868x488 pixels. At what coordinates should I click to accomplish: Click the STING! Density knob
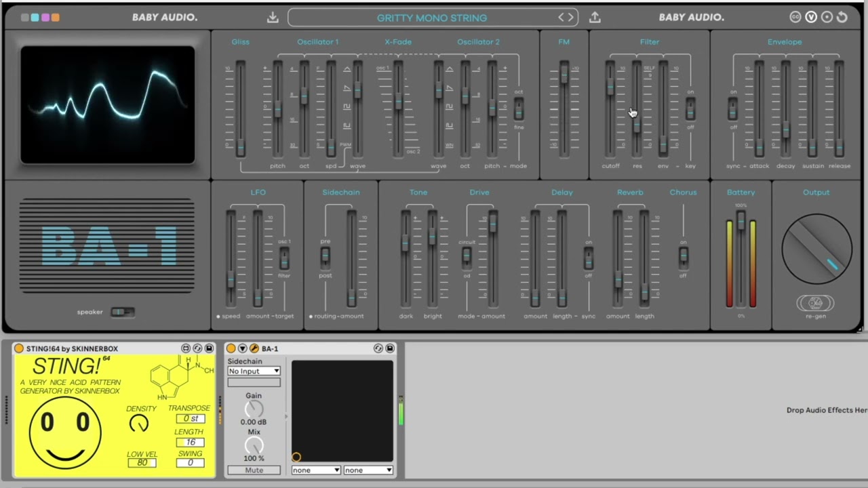139,424
